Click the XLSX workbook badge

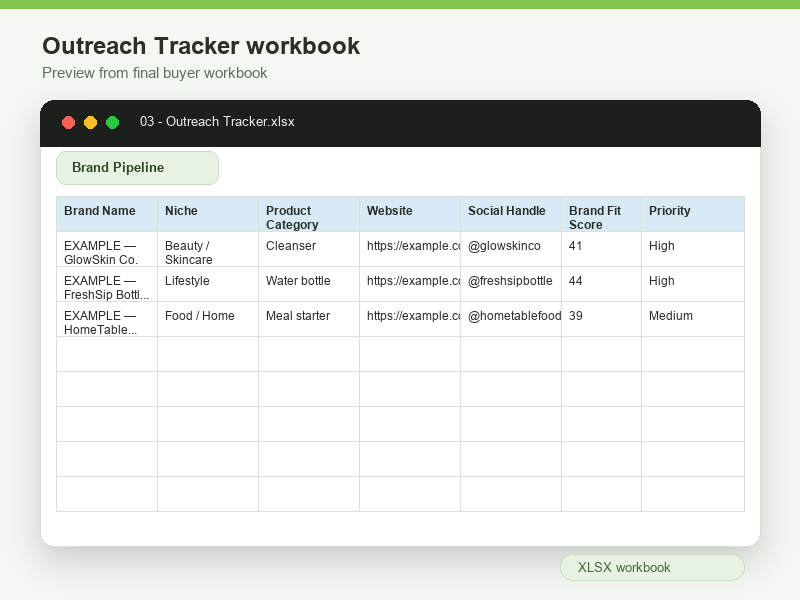[652, 567]
